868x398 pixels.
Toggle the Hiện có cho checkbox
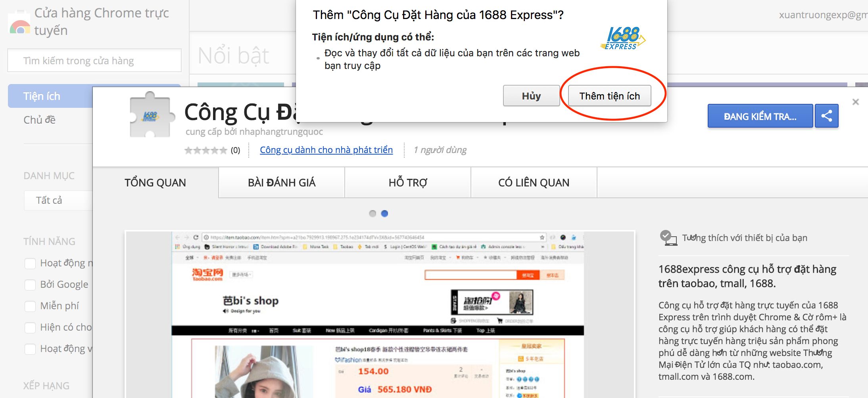pos(30,328)
